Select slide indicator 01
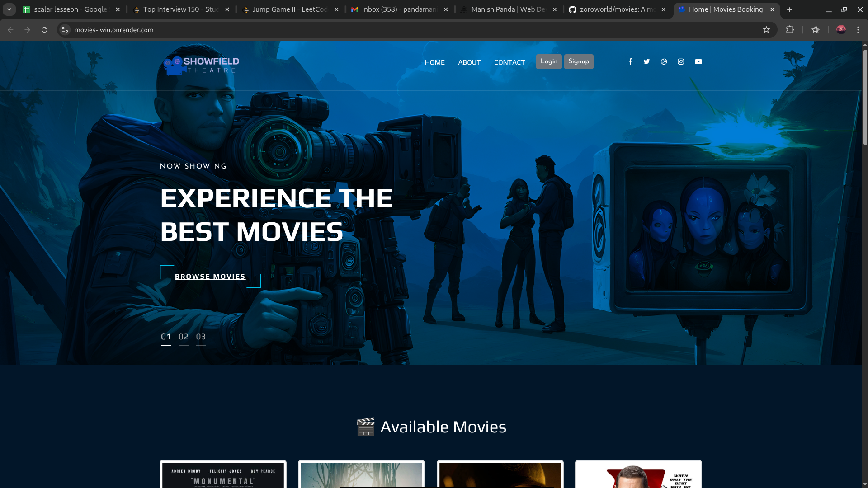Screen dimensions: 868x488 coord(166,336)
